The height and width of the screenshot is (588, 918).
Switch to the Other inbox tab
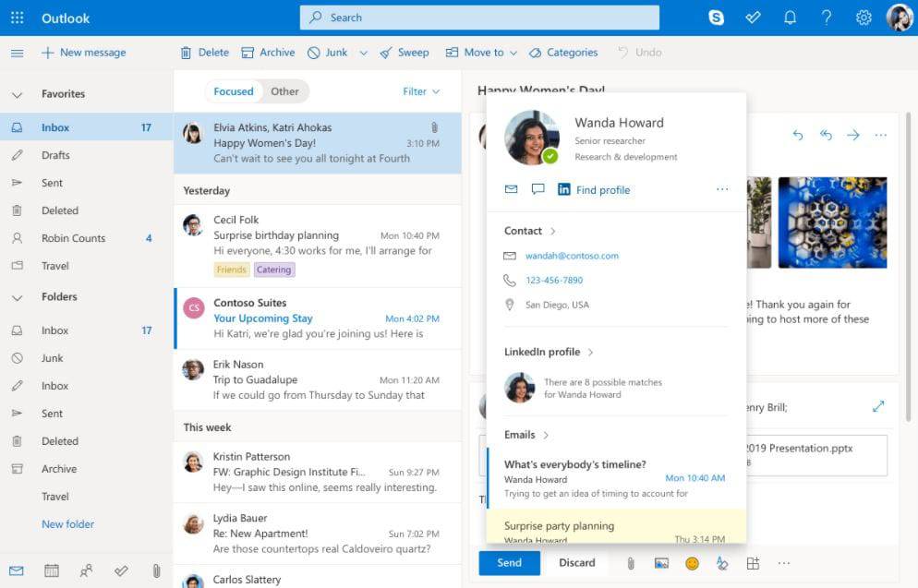(285, 91)
